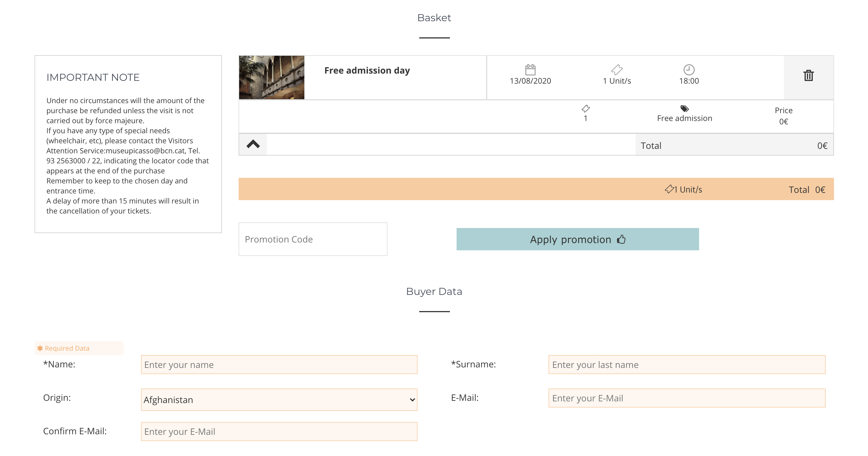Click the IMPORTANT NOTE heading
868x456 pixels.
click(93, 77)
